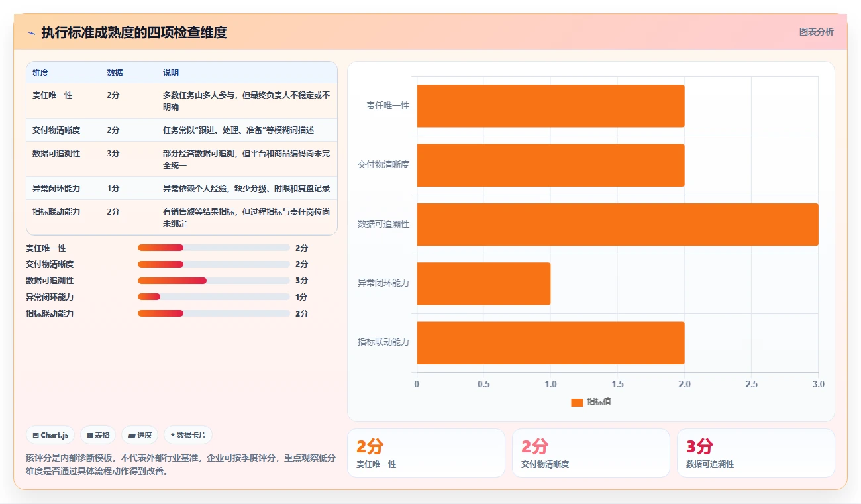Click the 异常闭环能力 label on the chart axis
The image size is (861, 504).
pyautogui.click(x=383, y=283)
